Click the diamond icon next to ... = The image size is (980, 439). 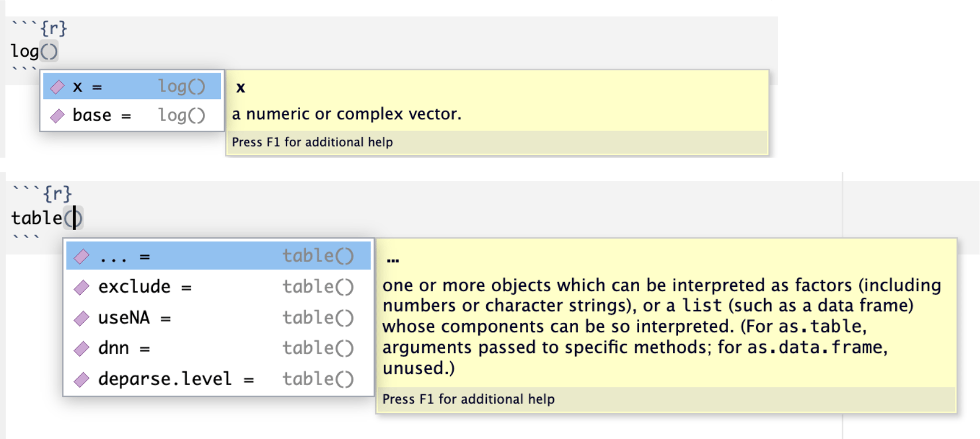(x=82, y=256)
